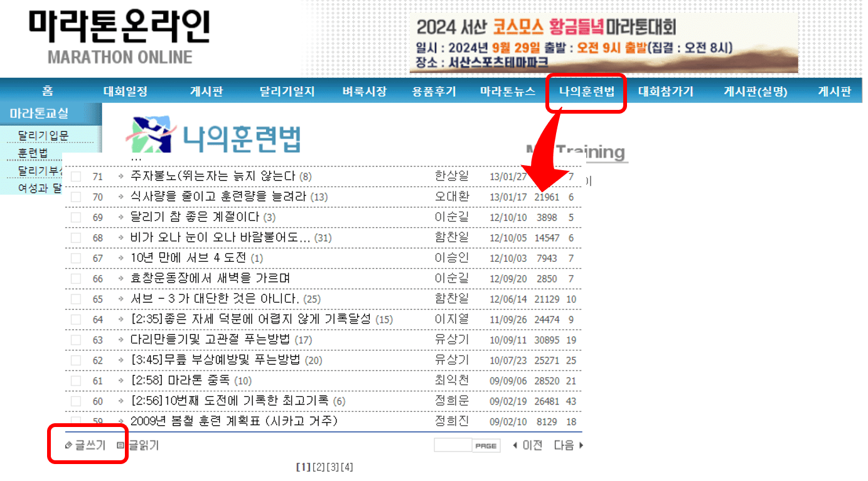Image resolution: width=868 pixels, height=481 pixels.
Task: Open the 마라톤뉴스 menu item
Action: click(506, 90)
